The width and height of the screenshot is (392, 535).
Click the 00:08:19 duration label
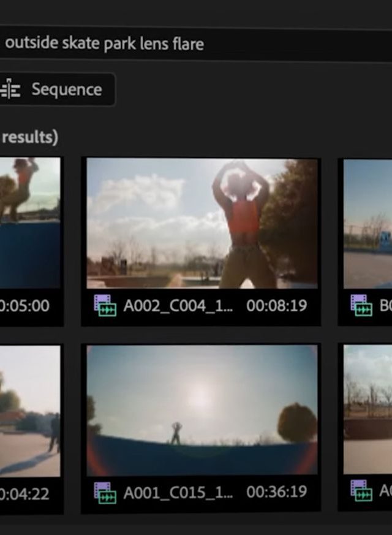click(276, 305)
